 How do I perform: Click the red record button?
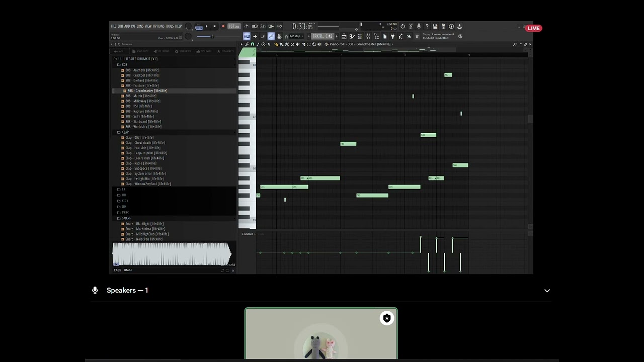pos(223,26)
